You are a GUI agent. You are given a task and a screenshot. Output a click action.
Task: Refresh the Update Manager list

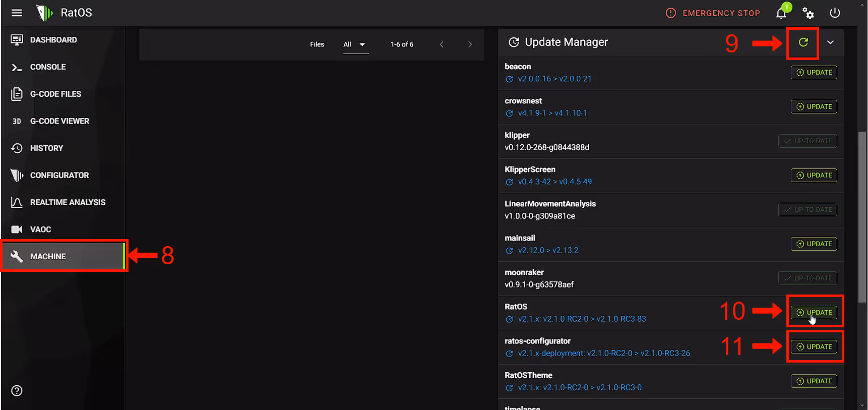tap(803, 42)
